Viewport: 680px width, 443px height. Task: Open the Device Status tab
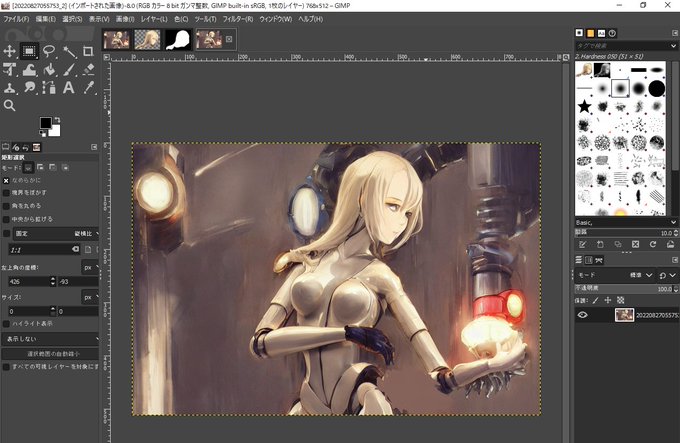point(16,147)
